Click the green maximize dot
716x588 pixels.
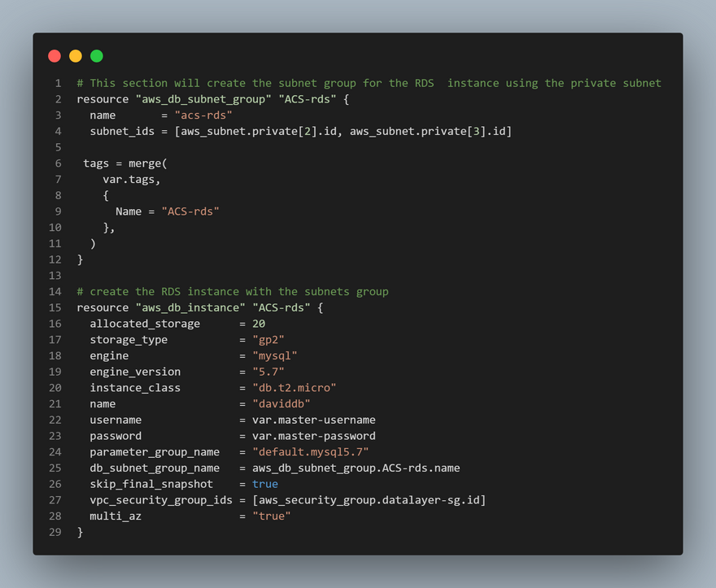point(97,56)
